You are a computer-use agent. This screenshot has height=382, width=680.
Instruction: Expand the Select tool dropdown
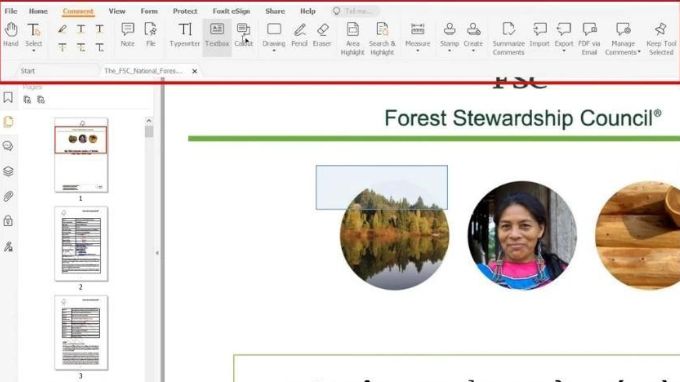[x=33, y=51]
